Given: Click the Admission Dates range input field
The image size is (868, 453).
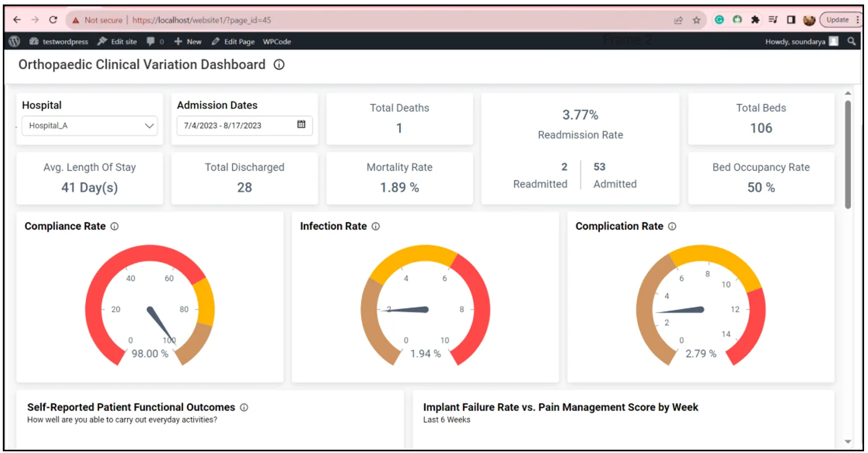Looking at the screenshot, I should 236,126.
